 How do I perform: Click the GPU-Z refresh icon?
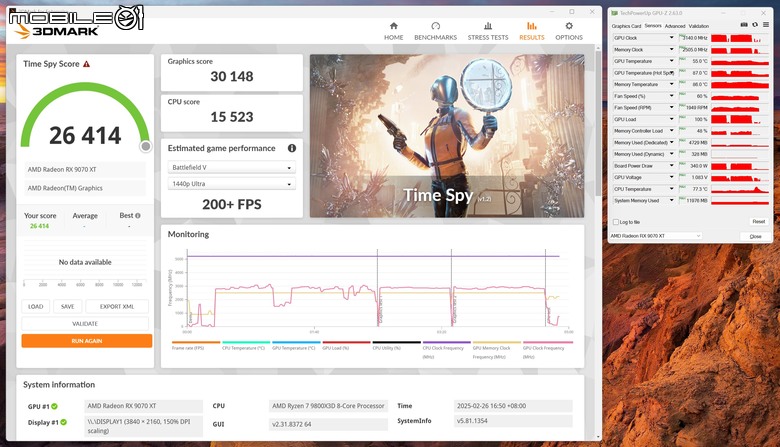(755, 25)
